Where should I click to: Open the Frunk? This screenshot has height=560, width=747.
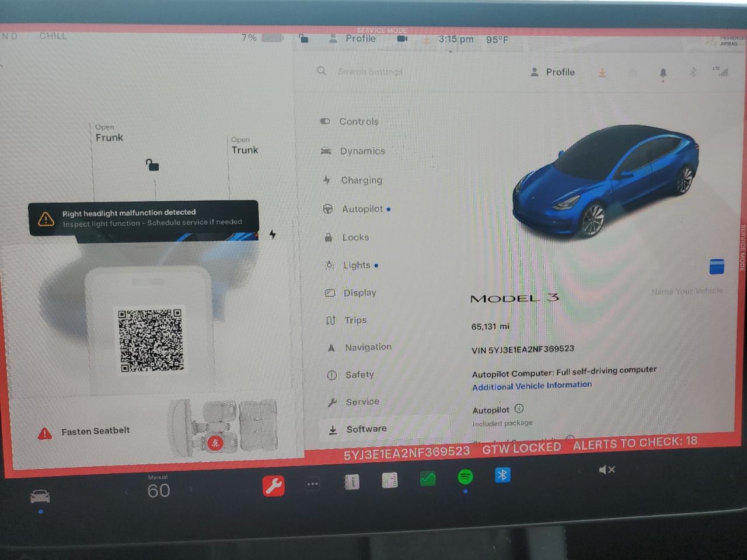coord(109,134)
